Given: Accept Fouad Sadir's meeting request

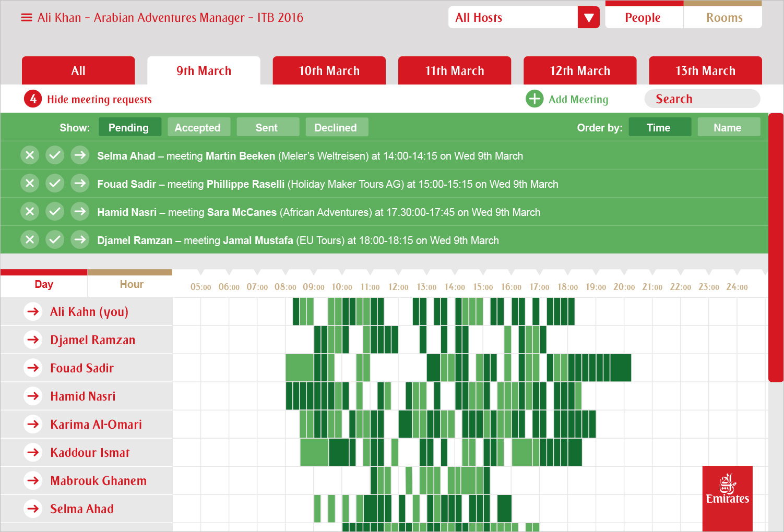Looking at the screenshot, I should click(x=55, y=184).
